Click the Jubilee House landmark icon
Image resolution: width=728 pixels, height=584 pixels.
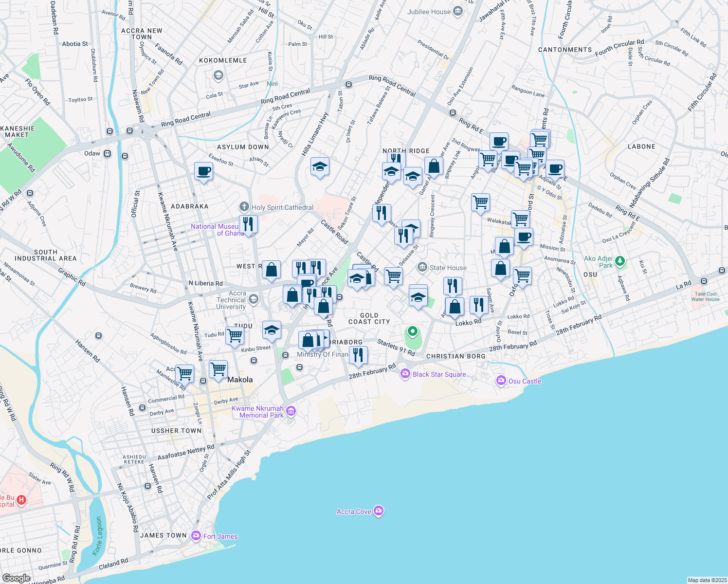457,11
